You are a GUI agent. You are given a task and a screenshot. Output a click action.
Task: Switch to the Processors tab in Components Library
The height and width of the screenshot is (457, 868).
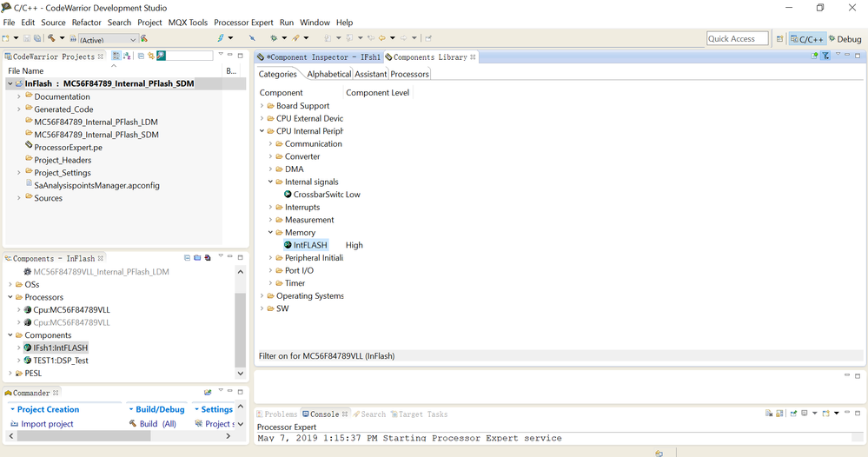pyautogui.click(x=409, y=74)
